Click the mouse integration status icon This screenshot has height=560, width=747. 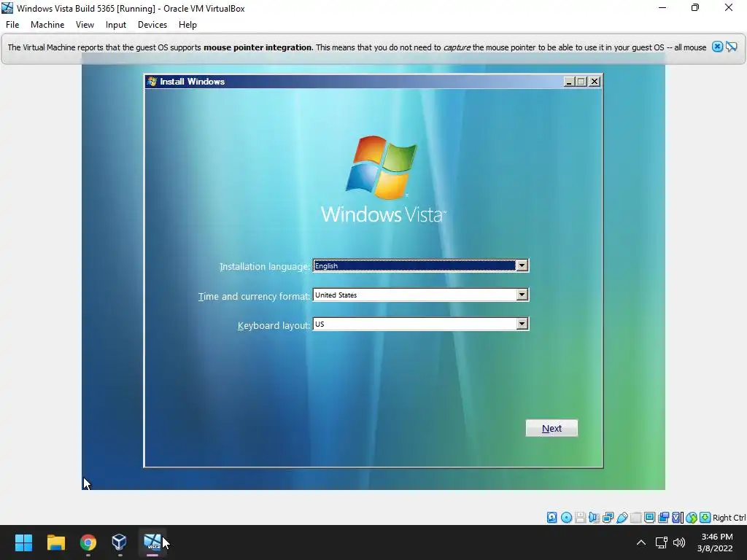pos(692,517)
